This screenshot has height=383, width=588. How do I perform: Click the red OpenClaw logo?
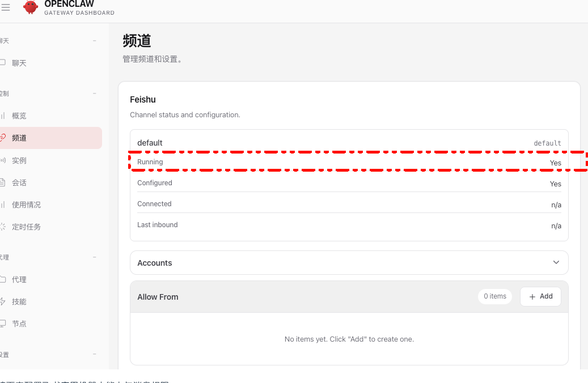31,7
